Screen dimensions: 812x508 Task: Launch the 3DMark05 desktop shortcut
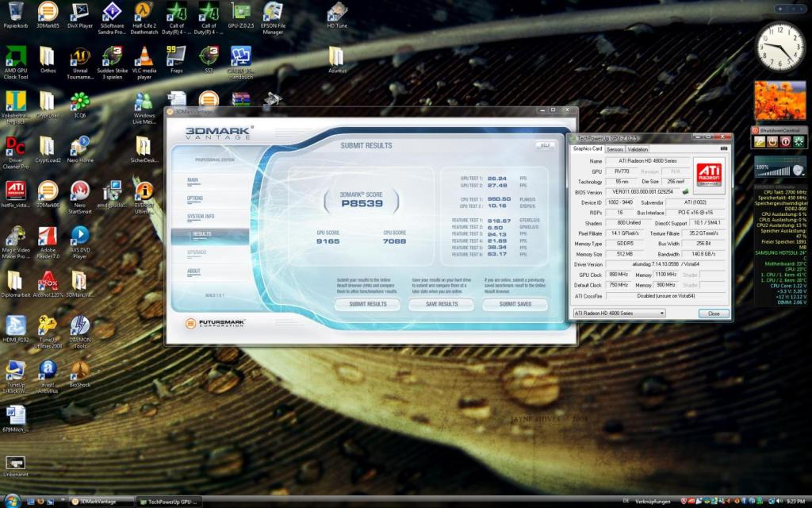click(48, 15)
